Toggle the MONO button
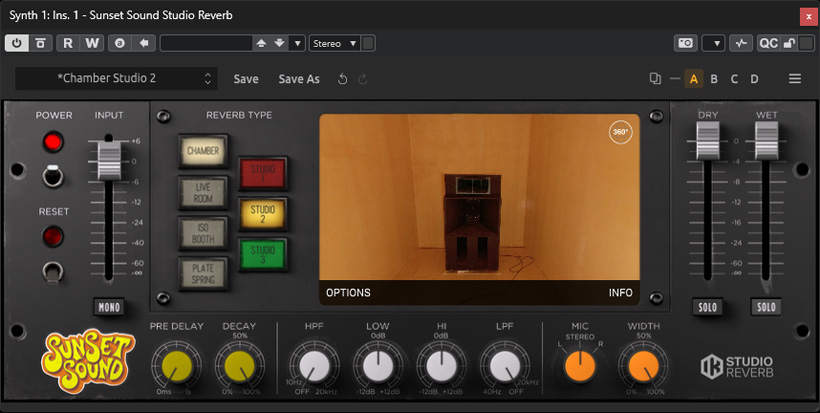Screen dimensions: 820x413 click(109, 307)
